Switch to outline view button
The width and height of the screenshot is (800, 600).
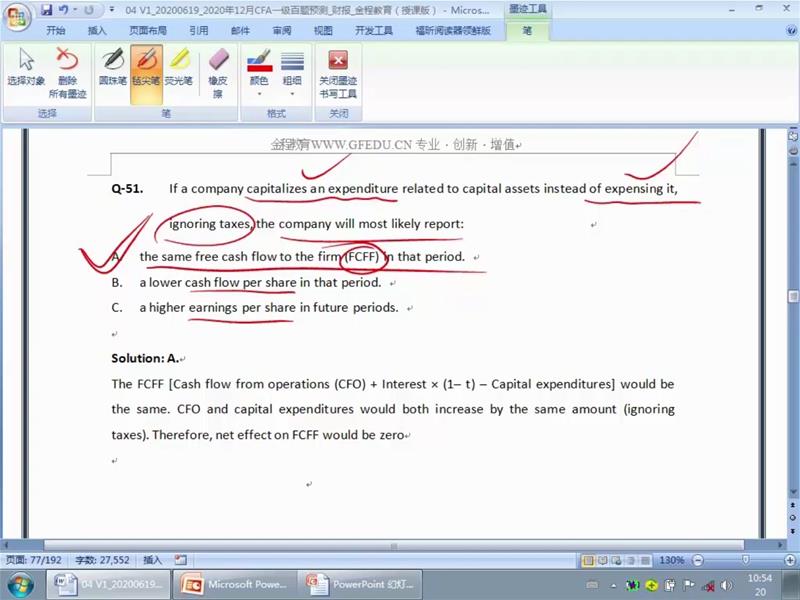tap(631, 561)
